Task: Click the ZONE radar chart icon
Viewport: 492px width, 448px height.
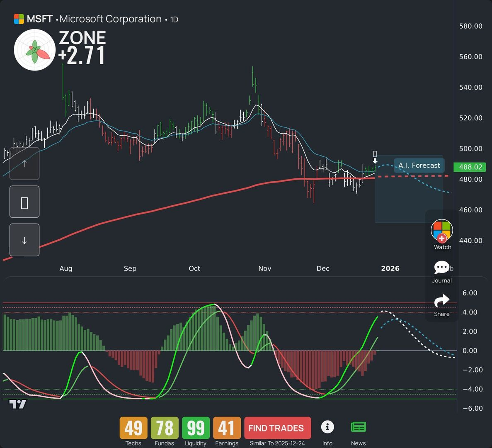Action: [x=35, y=50]
